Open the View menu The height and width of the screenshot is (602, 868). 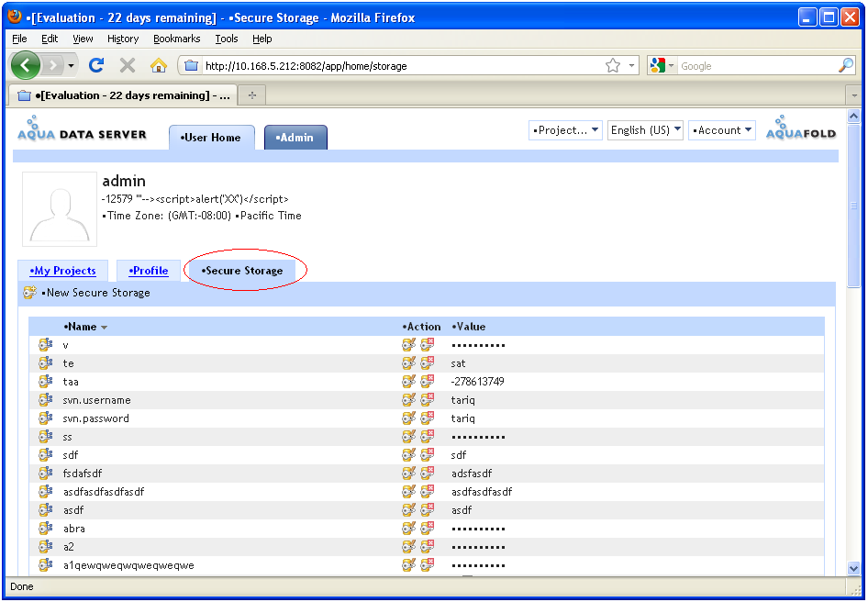[83, 39]
